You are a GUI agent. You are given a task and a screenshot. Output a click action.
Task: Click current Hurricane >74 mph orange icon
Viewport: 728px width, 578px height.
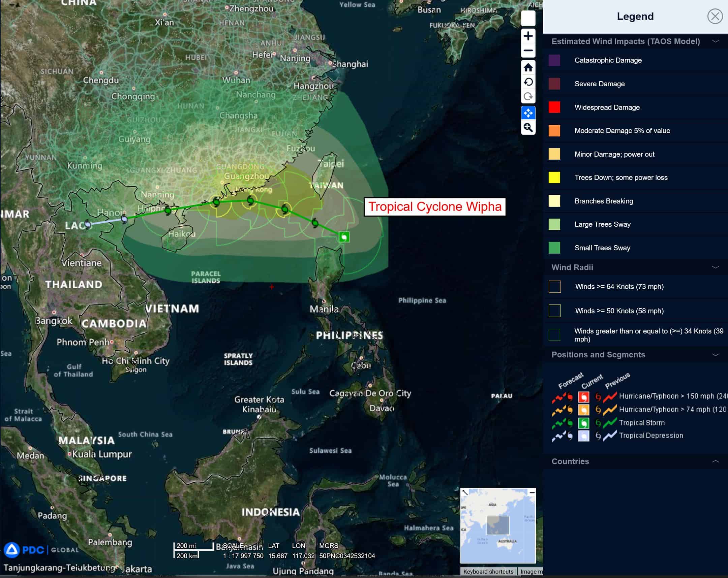[583, 410]
